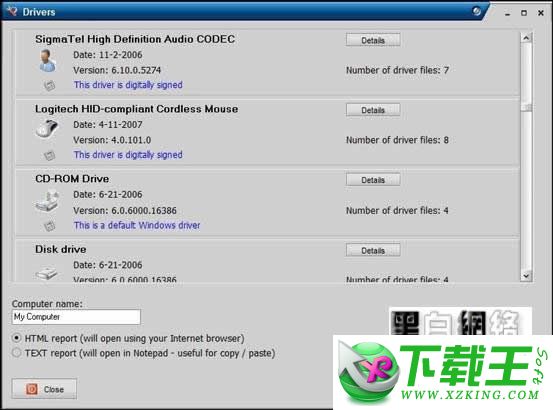Open Details for CD-ROM Drive
553x410 pixels.
pos(373,180)
